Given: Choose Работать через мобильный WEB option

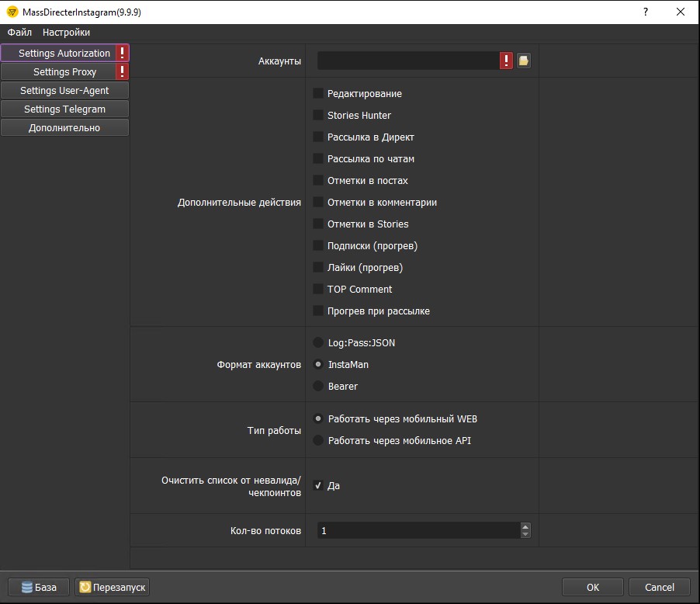Looking at the screenshot, I should pos(318,418).
